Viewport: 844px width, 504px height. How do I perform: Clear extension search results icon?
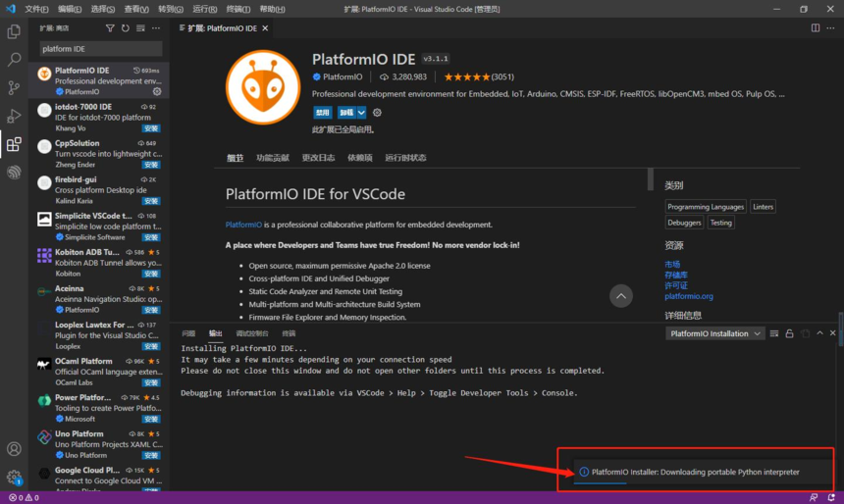click(140, 28)
